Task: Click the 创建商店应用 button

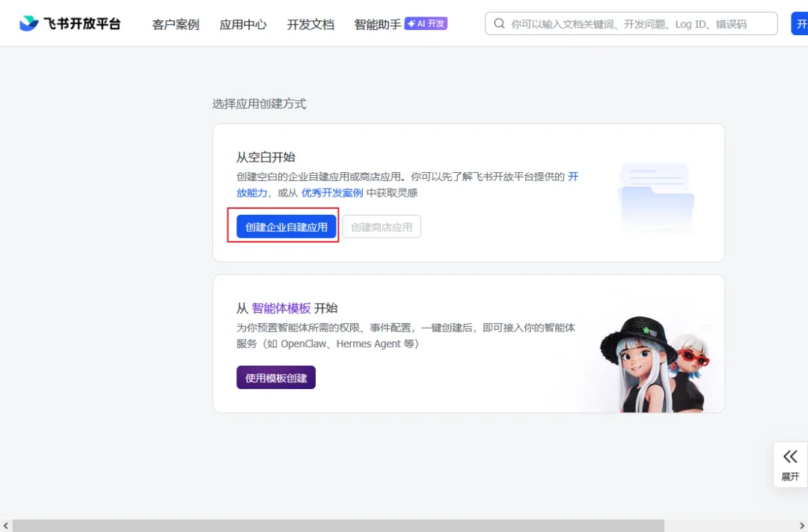Action: click(x=382, y=226)
